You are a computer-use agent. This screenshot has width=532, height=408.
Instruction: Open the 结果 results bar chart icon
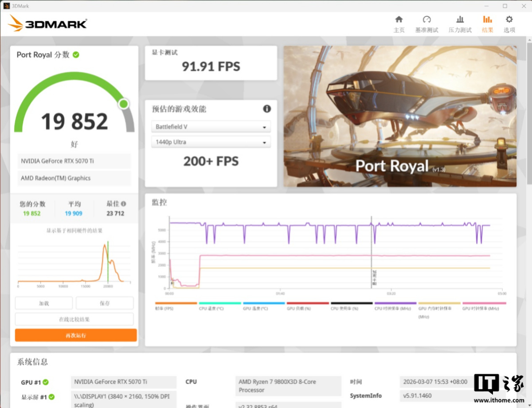(x=487, y=20)
